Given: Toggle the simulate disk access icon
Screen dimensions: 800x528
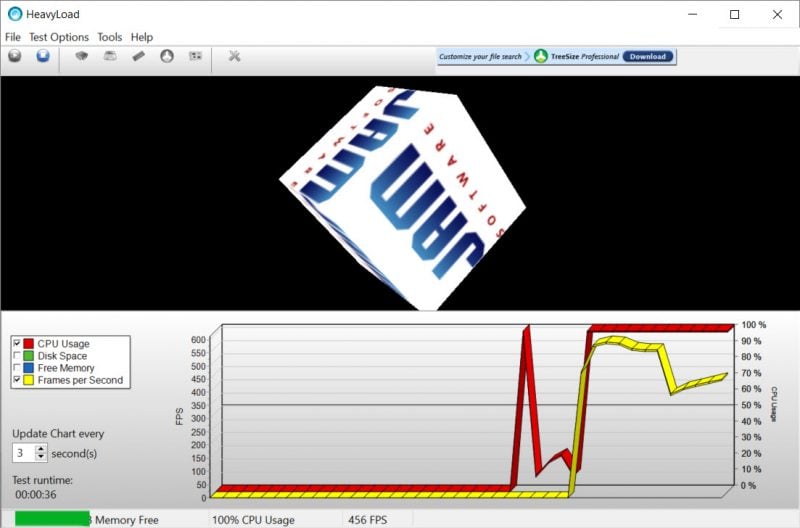Looking at the screenshot, I should coord(167,56).
